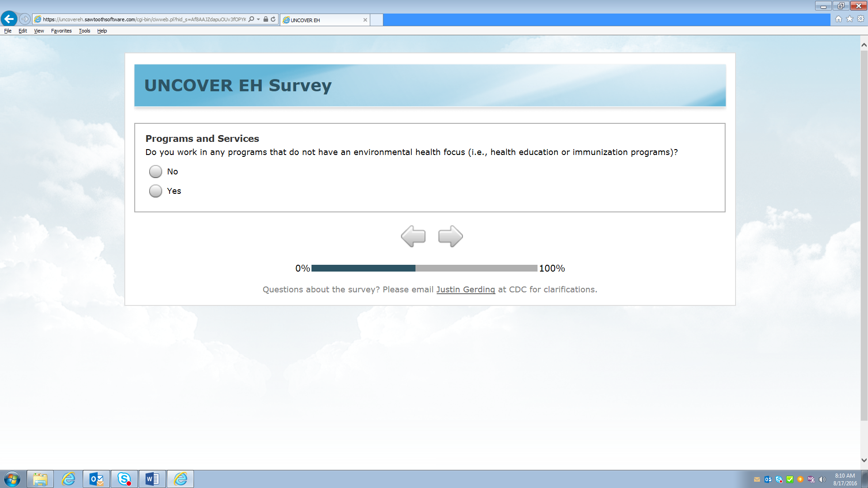Click the survey next arrow button

click(x=450, y=236)
